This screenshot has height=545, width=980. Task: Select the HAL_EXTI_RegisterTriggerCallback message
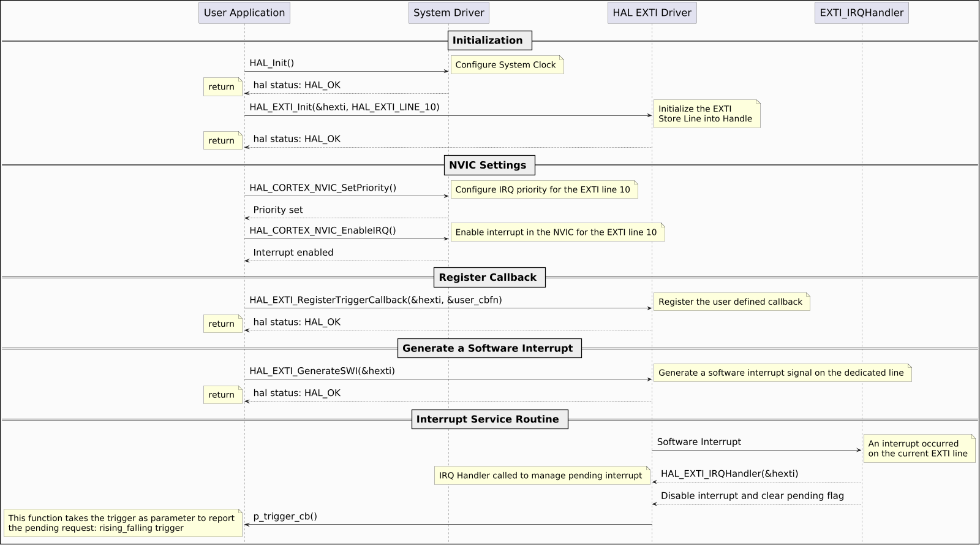tap(375, 300)
